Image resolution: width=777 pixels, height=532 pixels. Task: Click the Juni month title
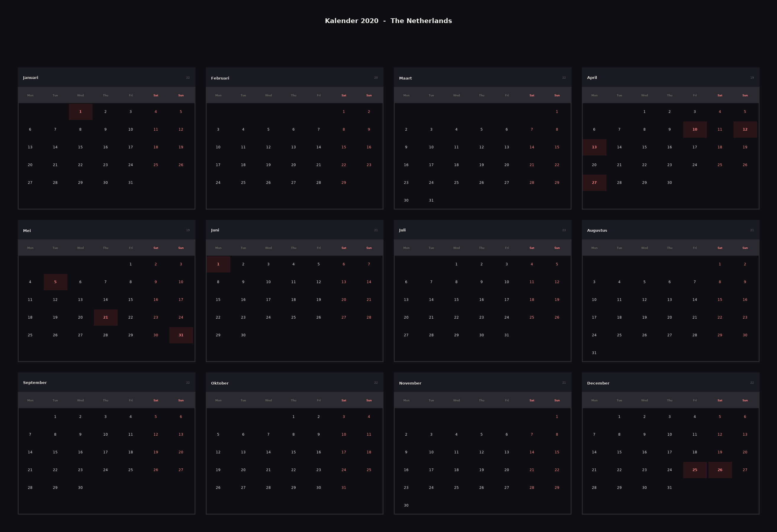[x=215, y=230]
